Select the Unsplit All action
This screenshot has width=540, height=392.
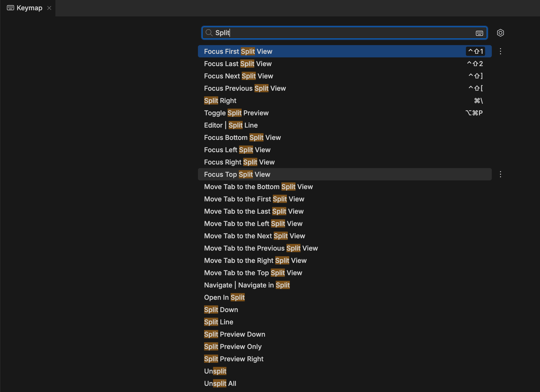click(x=220, y=383)
